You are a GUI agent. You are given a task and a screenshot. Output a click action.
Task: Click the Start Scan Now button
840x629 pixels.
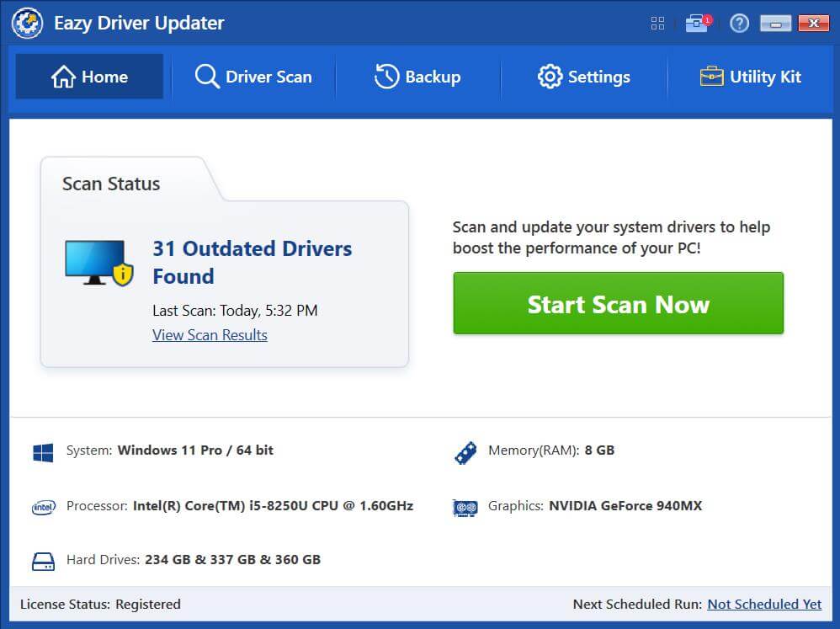618,303
